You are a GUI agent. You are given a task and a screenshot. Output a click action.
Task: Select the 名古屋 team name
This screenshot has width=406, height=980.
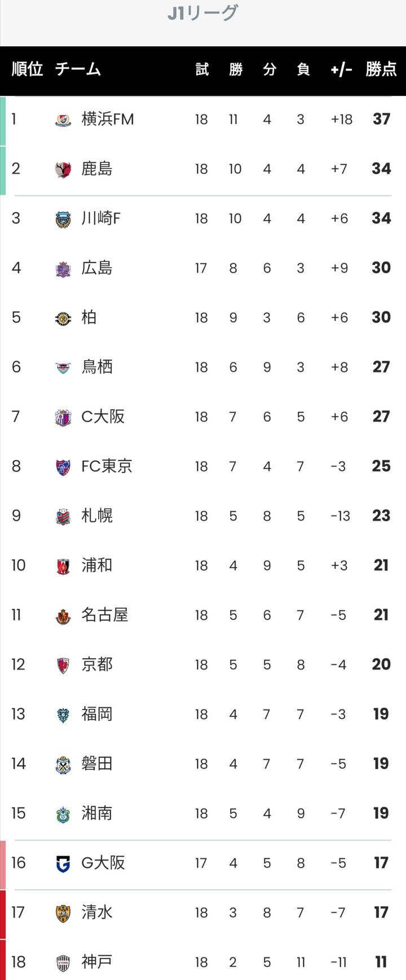(105, 615)
